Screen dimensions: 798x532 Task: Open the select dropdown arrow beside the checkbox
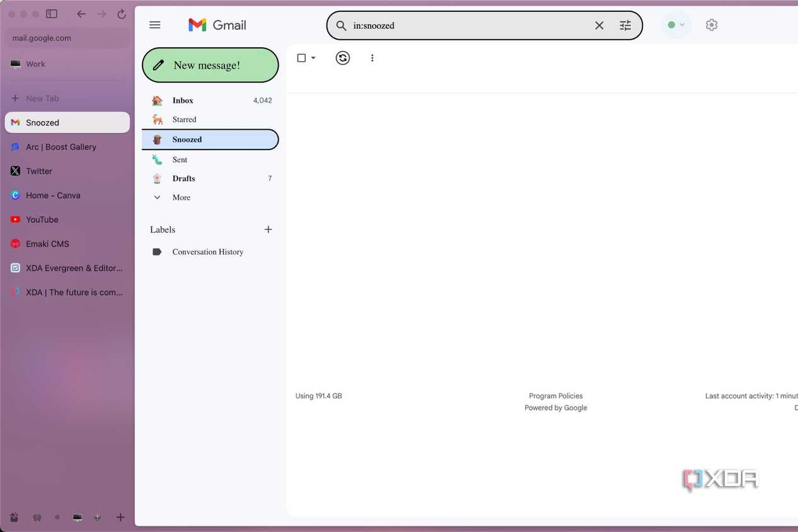click(x=313, y=58)
